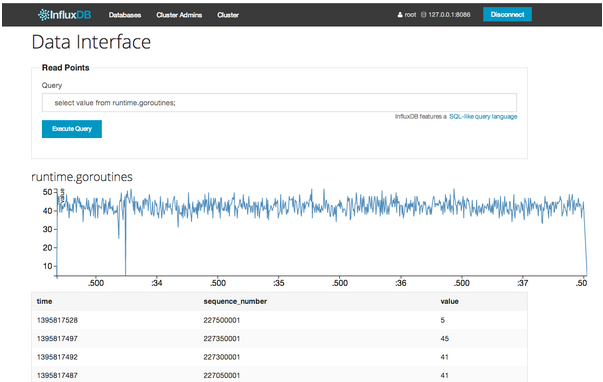Go to the Cluster page
The width and height of the screenshot is (603, 382).
[x=228, y=15]
